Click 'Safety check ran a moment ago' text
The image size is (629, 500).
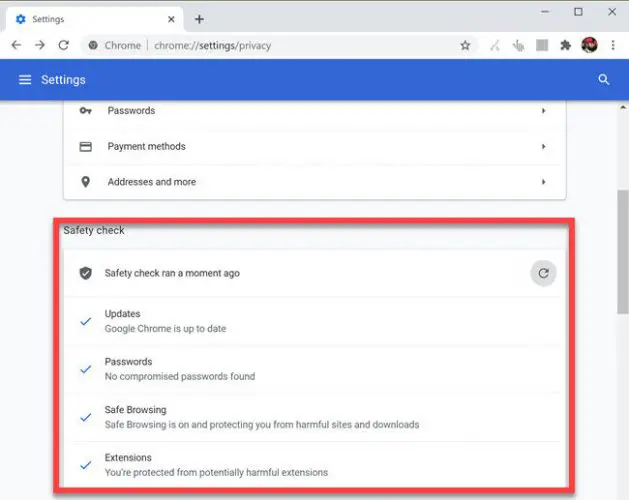[x=172, y=273]
